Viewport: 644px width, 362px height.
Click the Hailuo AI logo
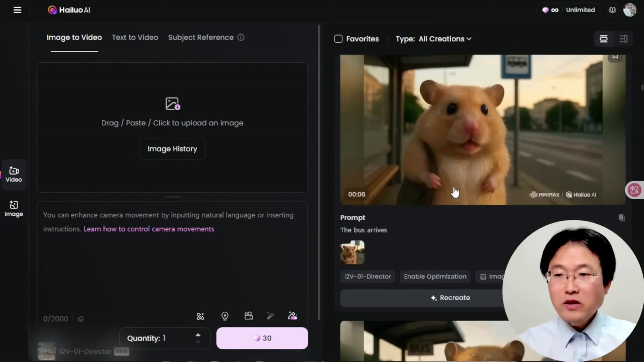pos(69,10)
